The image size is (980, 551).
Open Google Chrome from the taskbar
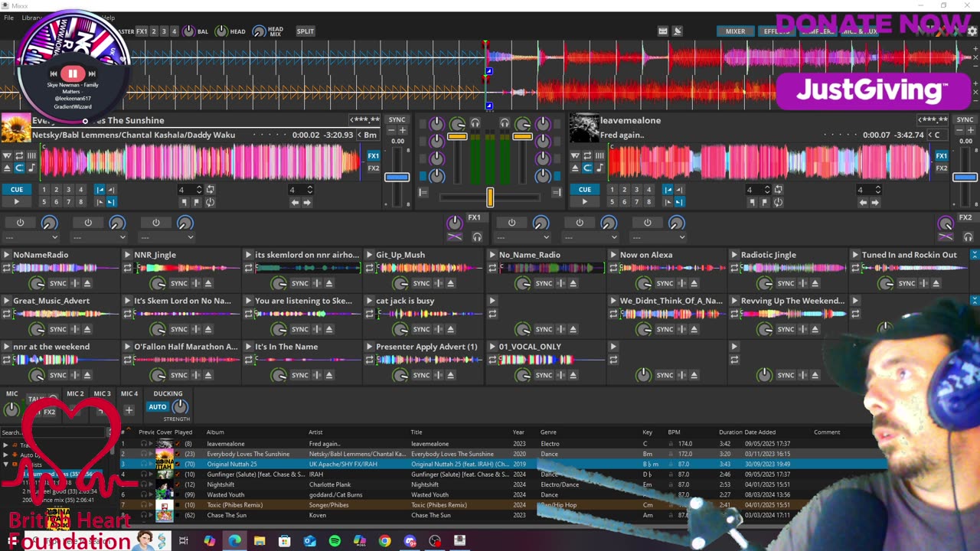pos(384,541)
